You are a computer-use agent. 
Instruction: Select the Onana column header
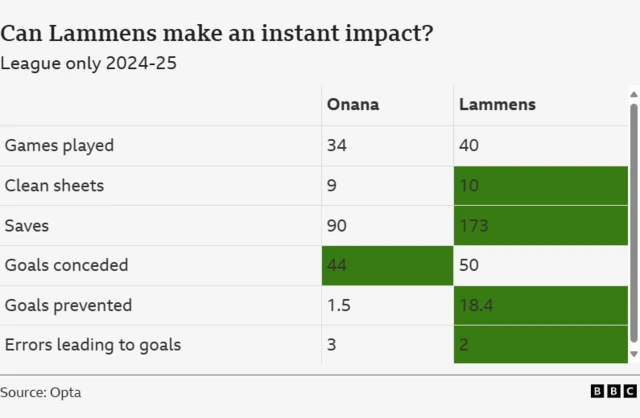click(x=352, y=104)
